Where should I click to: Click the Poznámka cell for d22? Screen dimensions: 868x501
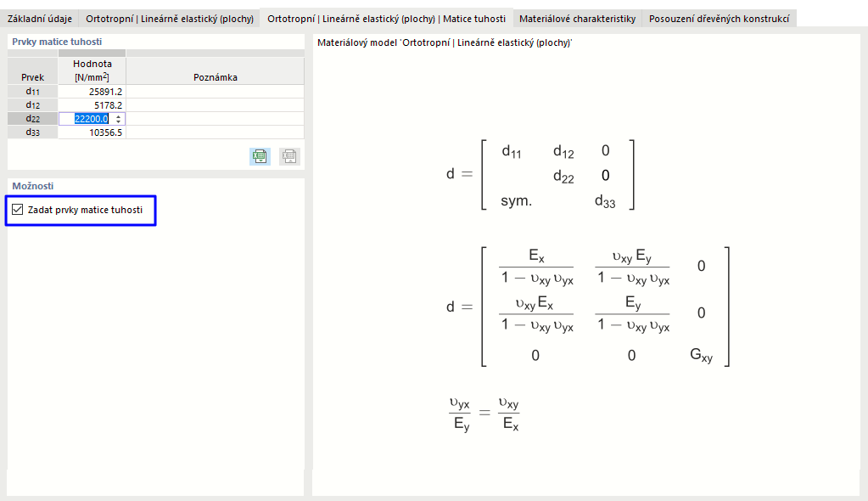(216, 119)
